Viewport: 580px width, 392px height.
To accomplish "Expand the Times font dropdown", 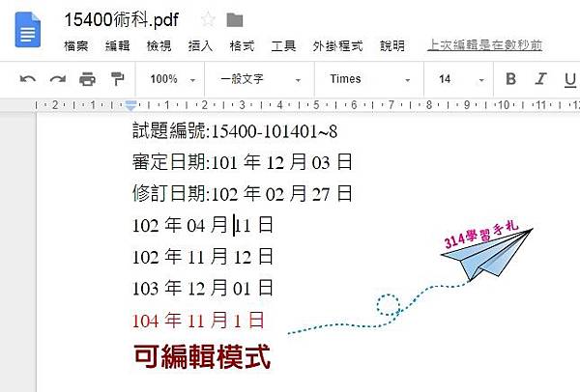I will (x=369, y=79).
